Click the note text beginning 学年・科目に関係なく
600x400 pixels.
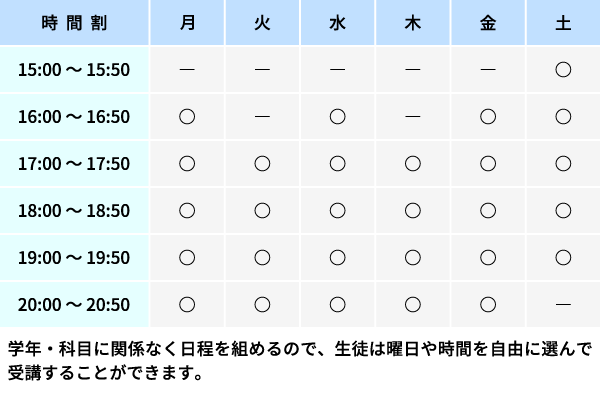point(300,361)
